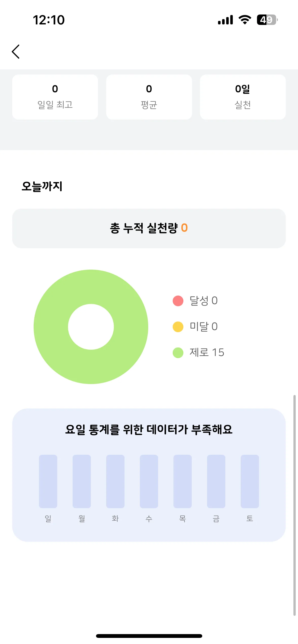
Task: Click the red 달성 legend dot
Action: tap(178, 301)
